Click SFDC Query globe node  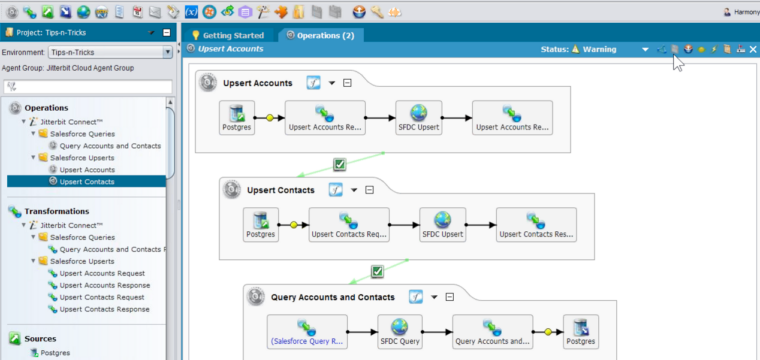pos(400,332)
